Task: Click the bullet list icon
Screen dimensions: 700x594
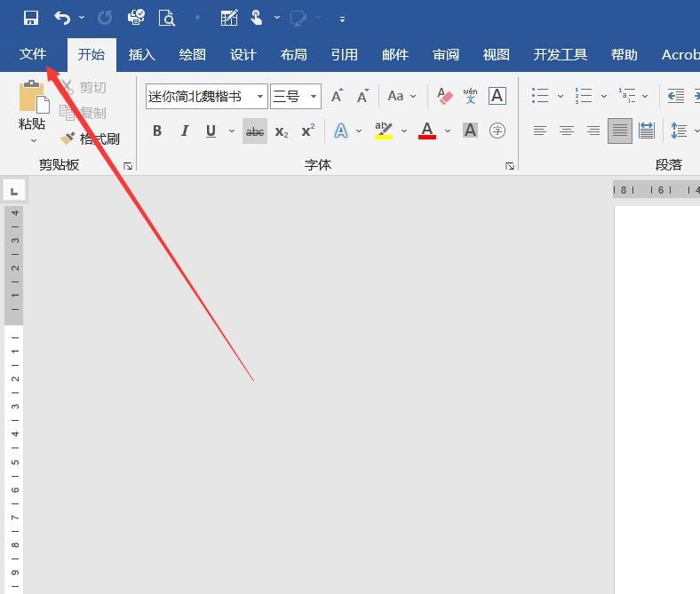Action: click(540, 96)
